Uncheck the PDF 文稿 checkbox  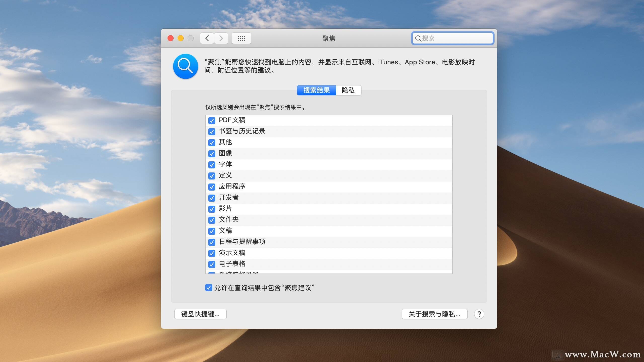pyautogui.click(x=212, y=120)
